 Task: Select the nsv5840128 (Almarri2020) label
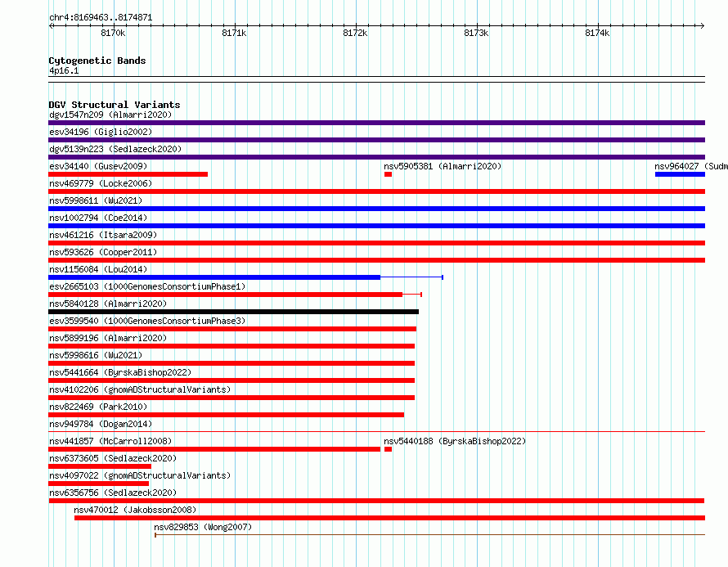108,304
